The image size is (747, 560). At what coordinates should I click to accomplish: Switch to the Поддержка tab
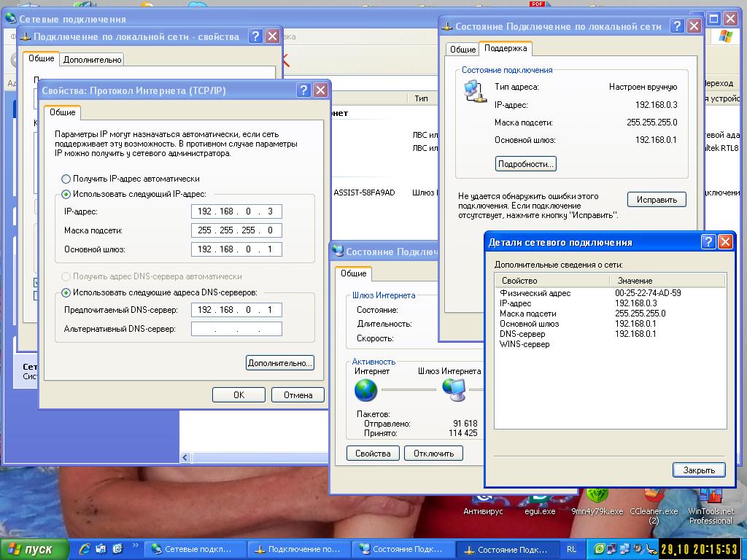[506, 49]
